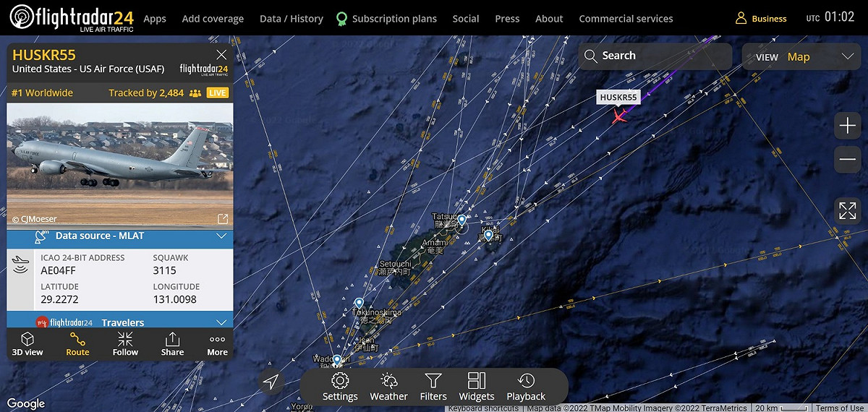Click the tracked-by people icon
This screenshot has height=412, width=868.
coord(195,93)
